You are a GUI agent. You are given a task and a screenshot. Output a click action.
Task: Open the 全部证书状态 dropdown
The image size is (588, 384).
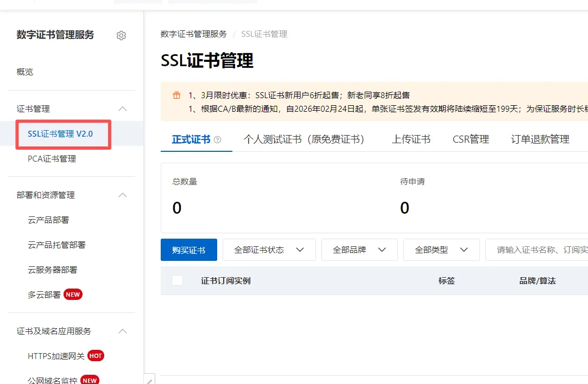point(269,250)
